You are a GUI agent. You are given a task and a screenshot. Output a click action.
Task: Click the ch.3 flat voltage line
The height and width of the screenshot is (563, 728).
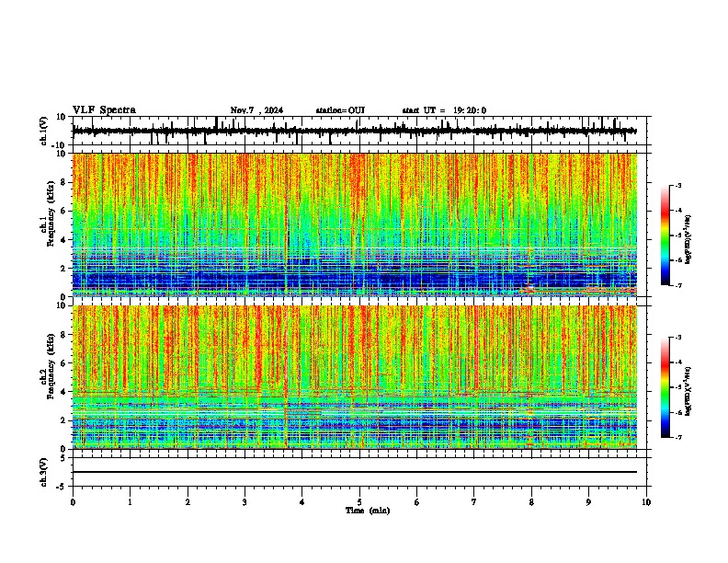click(x=355, y=472)
